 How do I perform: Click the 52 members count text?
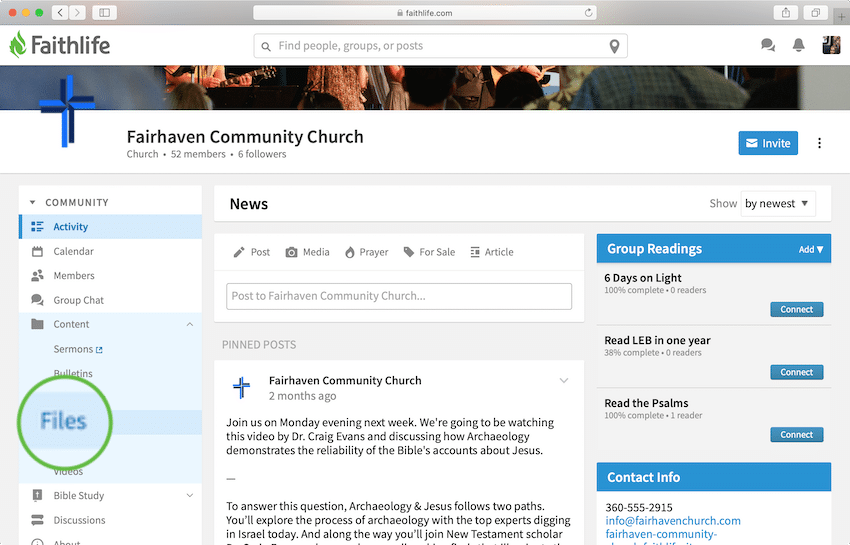pyautogui.click(x=198, y=154)
